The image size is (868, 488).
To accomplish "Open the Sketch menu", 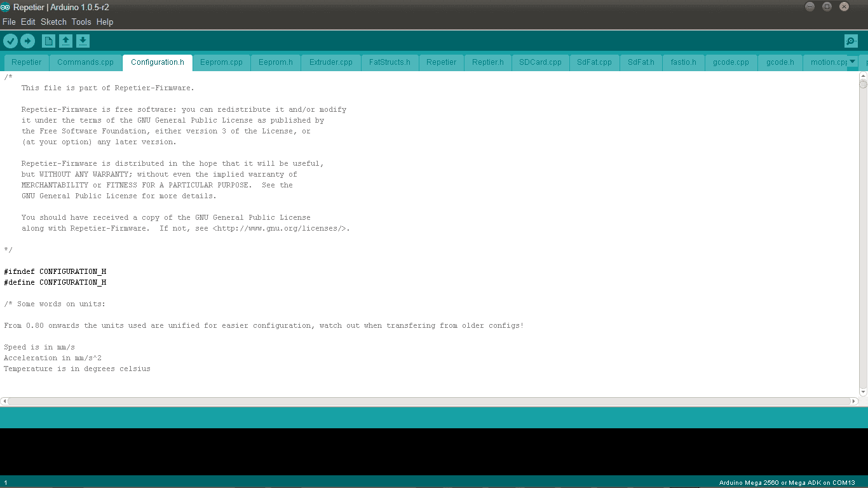I will pyautogui.click(x=53, y=22).
